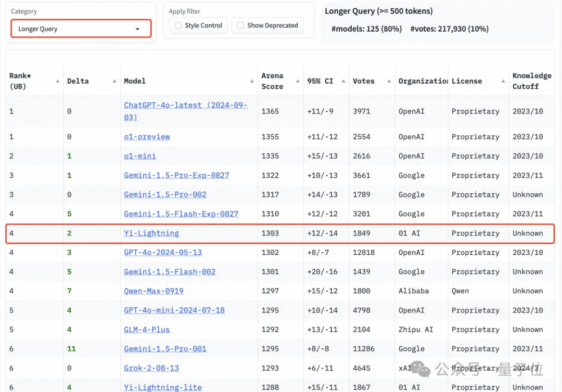Screen dimensions: 562x392
Task: Enable the Style Control checkbox
Action: coord(178,25)
